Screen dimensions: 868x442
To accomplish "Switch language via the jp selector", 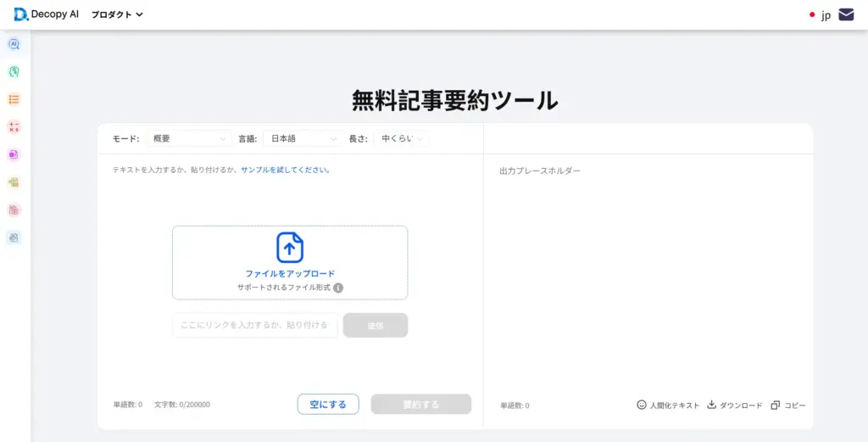I will 820,15.
